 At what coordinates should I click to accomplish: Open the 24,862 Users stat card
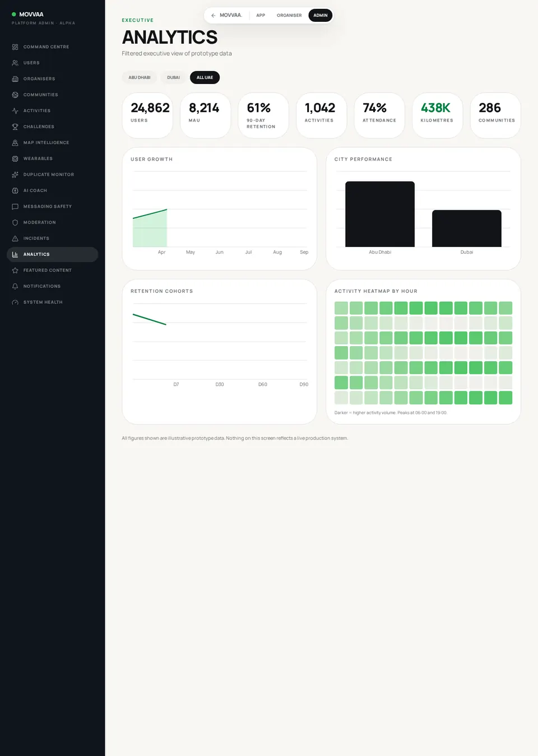[x=147, y=115]
